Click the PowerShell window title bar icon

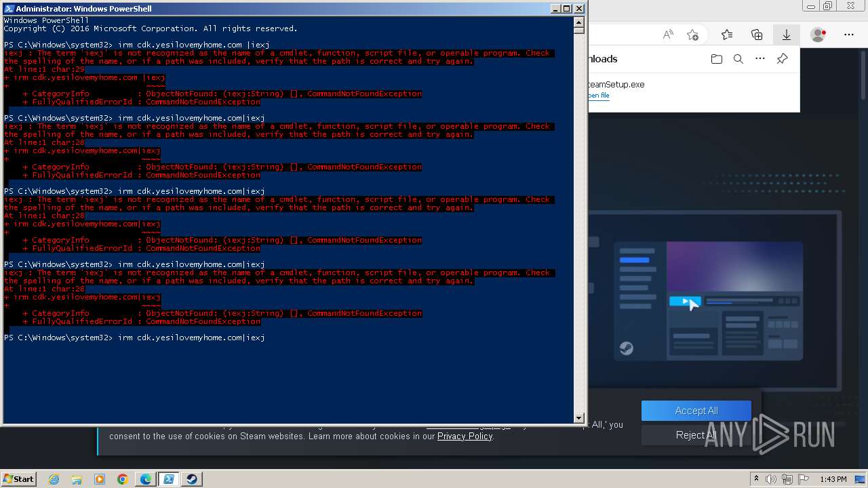click(8, 9)
